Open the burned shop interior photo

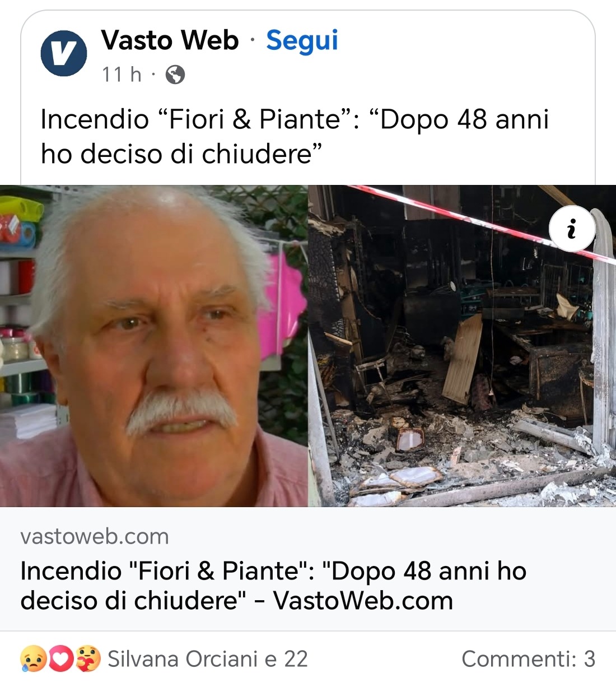(x=462, y=346)
